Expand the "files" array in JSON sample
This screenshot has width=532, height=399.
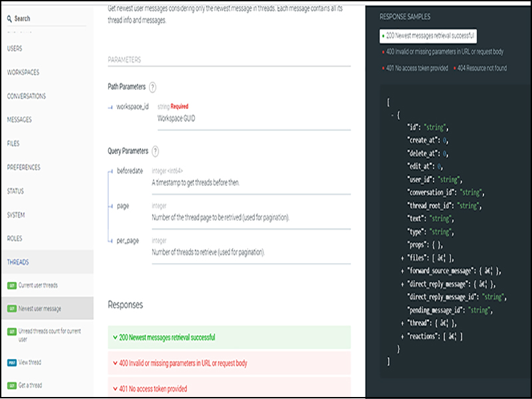click(x=402, y=258)
